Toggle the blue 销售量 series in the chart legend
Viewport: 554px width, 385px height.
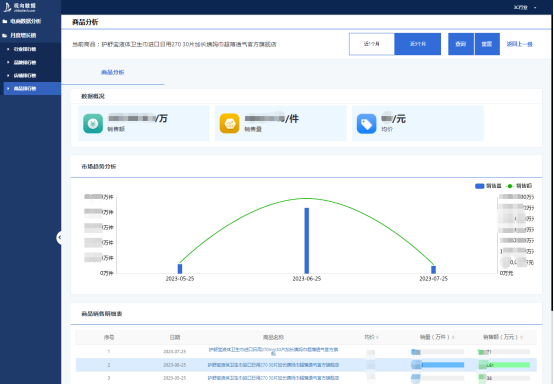click(488, 186)
